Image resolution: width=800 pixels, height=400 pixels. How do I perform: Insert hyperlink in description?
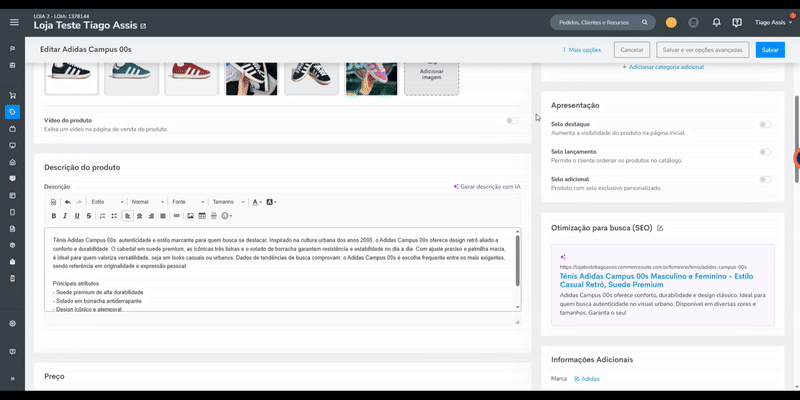(x=177, y=216)
